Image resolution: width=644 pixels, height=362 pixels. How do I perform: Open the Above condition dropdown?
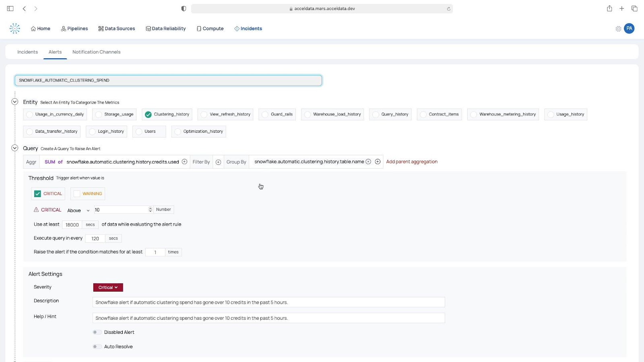pyautogui.click(x=78, y=210)
